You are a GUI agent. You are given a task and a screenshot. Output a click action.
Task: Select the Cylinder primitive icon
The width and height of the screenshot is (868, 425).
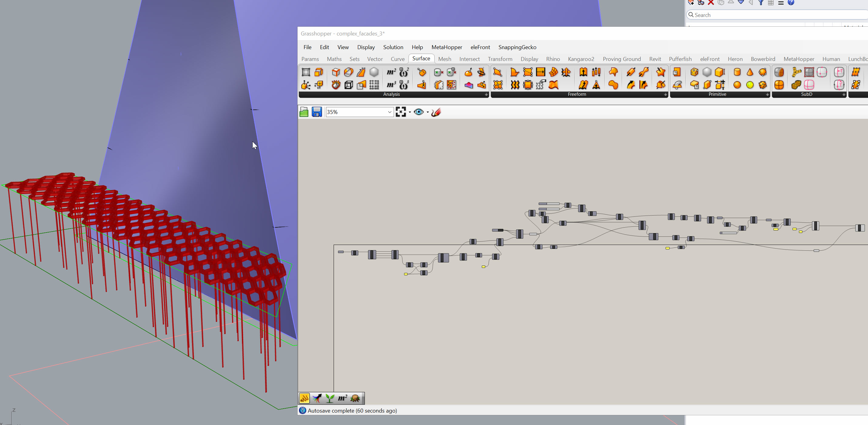[x=737, y=72]
